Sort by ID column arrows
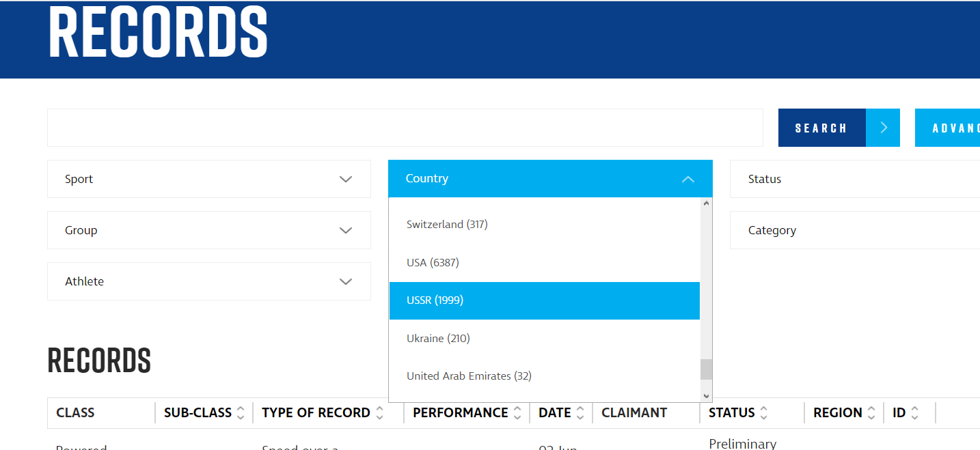The image size is (980, 450). 915,413
